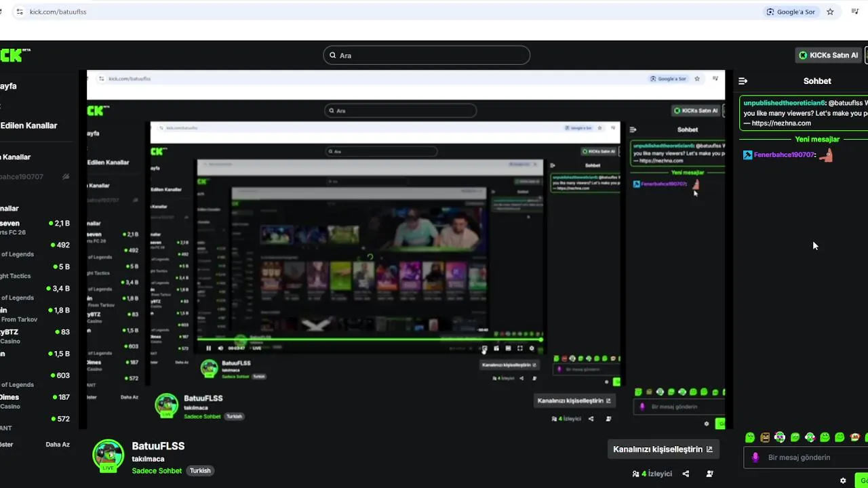This screenshot has height=488, width=868.
Task: Open the sidebar channel with 603 viewers
Action: [35, 380]
